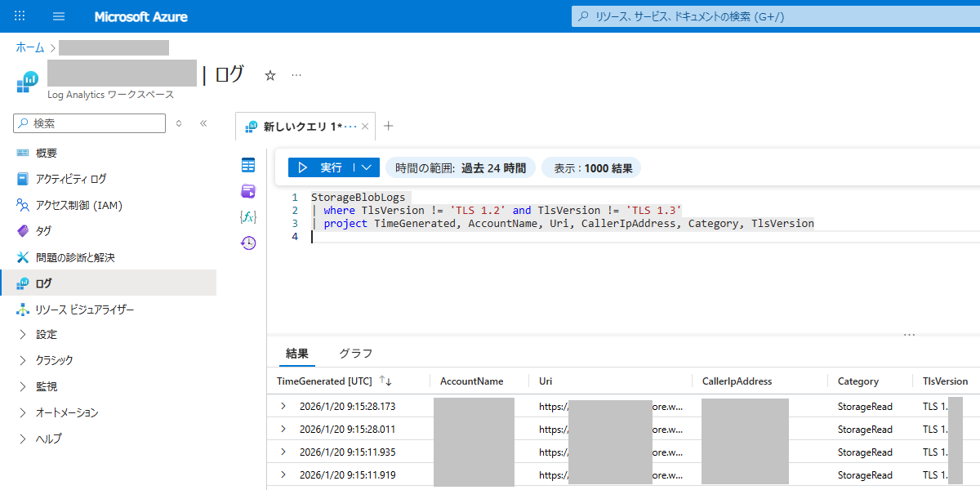Viewport: 980px width, 490px height.
Task: Switch to the グラフ tab
Action: pyautogui.click(x=356, y=354)
